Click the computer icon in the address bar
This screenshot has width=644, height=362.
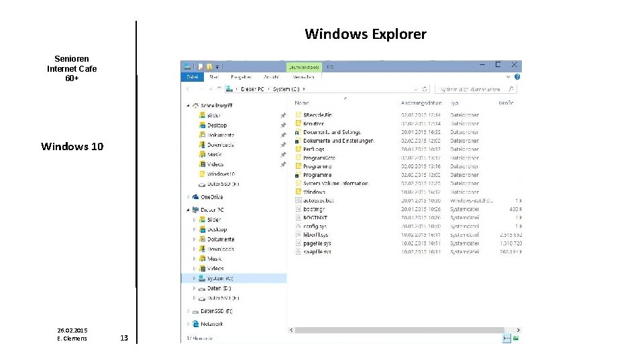point(229,88)
